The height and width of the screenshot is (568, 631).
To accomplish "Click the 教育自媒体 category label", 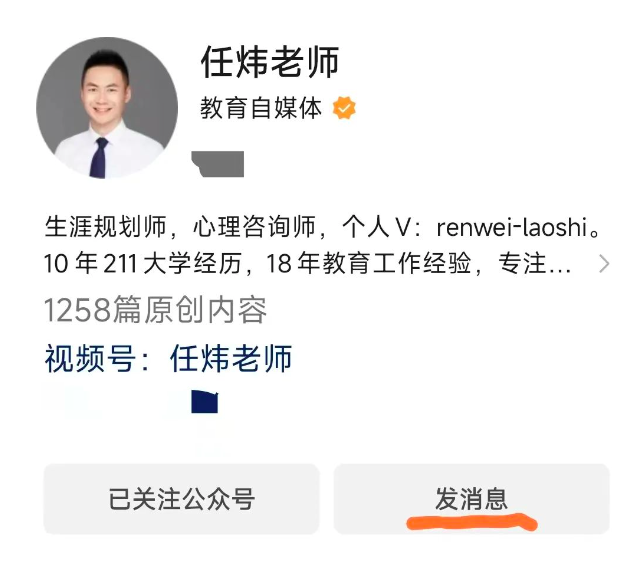I will pos(261,108).
